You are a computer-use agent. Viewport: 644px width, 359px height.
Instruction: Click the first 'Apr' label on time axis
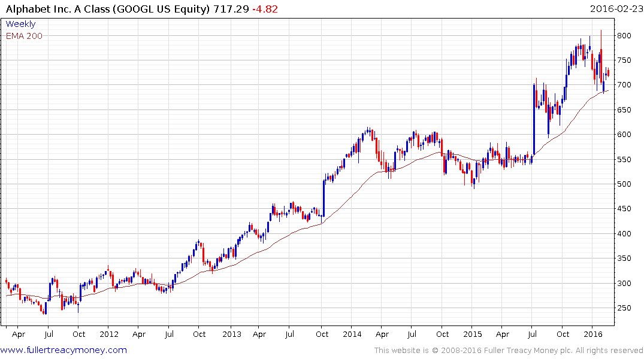click(x=19, y=334)
